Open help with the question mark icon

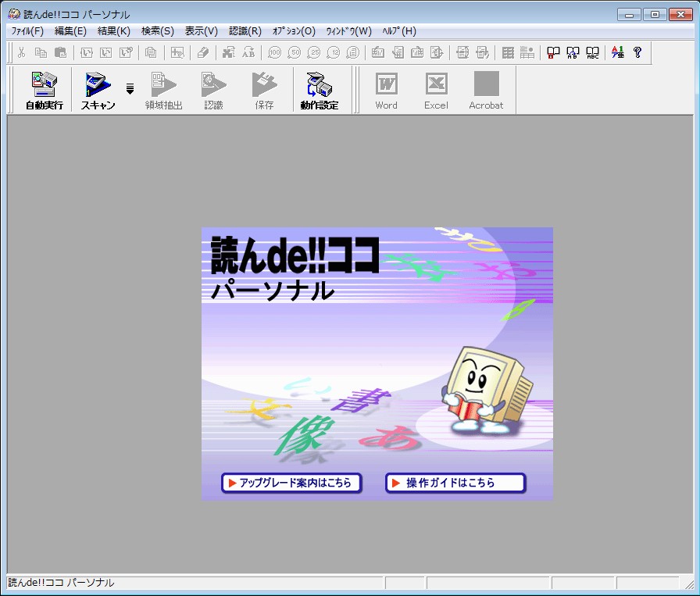coord(637,52)
